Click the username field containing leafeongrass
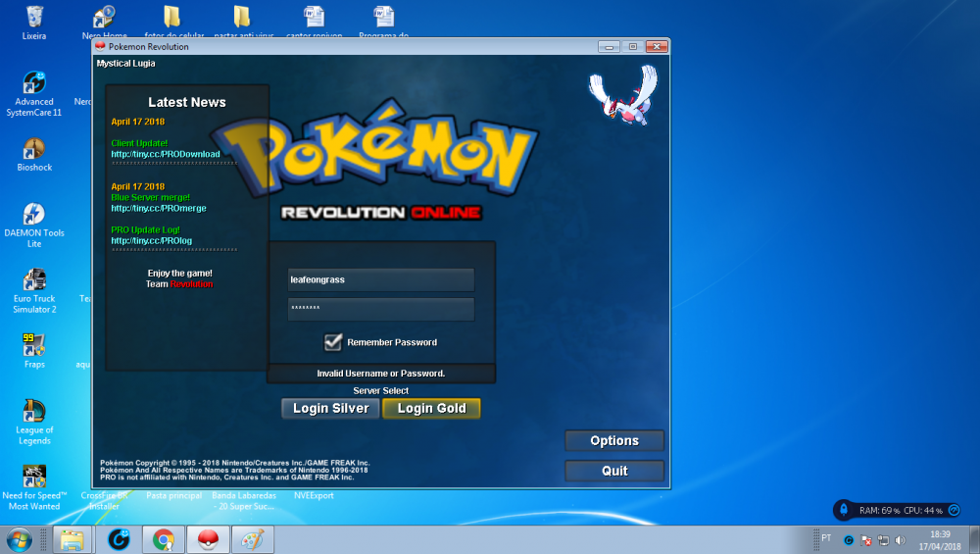Viewport: 980px width, 554px height. 380,279
